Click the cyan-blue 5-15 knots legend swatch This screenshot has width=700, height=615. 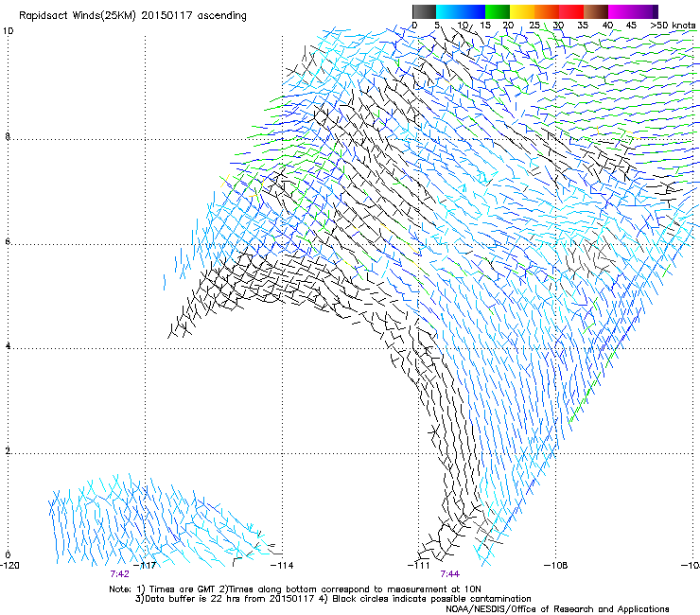pyautogui.click(x=461, y=11)
